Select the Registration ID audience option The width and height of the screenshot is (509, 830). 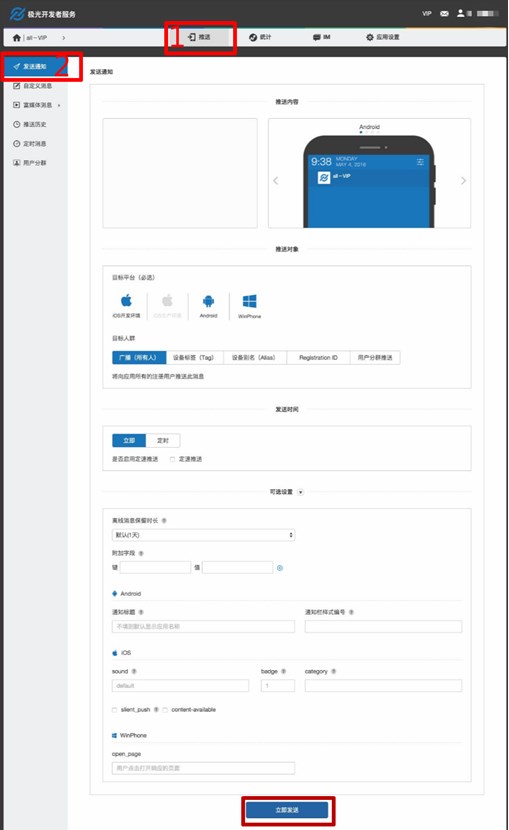pyautogui.click(x=318, y=358)
